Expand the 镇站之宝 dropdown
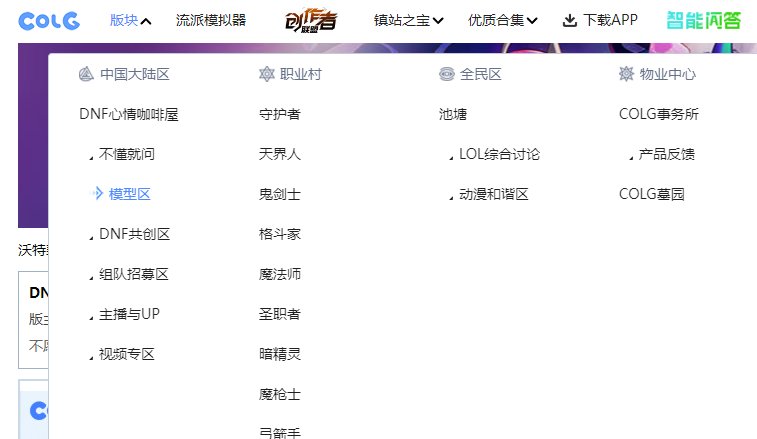Image resolution: width=757 pixels, height=439 pixels. 408,20
